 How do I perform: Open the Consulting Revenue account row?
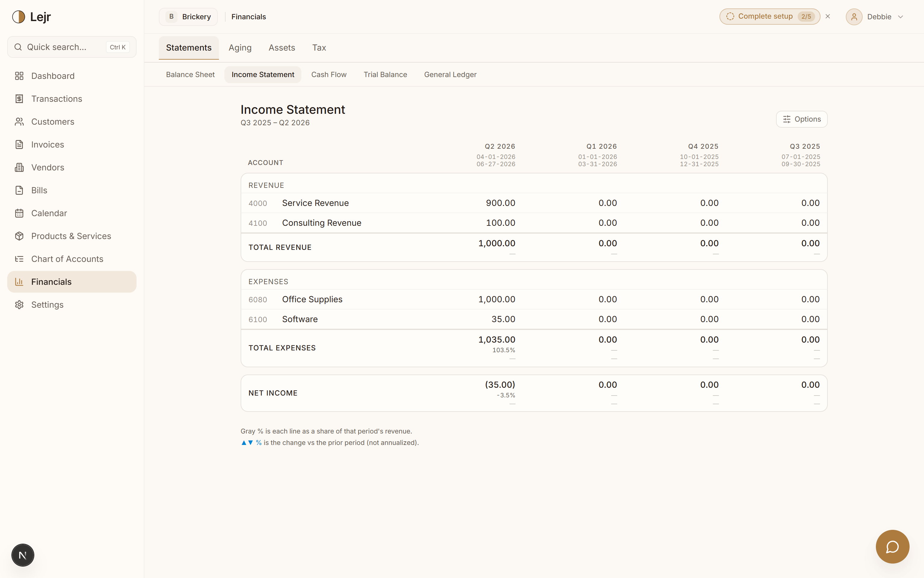click(534, 223)
